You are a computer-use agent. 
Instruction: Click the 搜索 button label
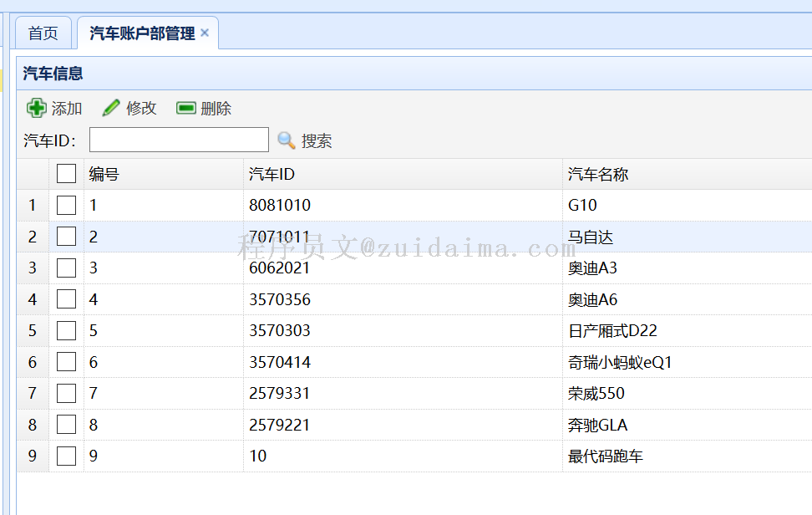click(317, 141)
